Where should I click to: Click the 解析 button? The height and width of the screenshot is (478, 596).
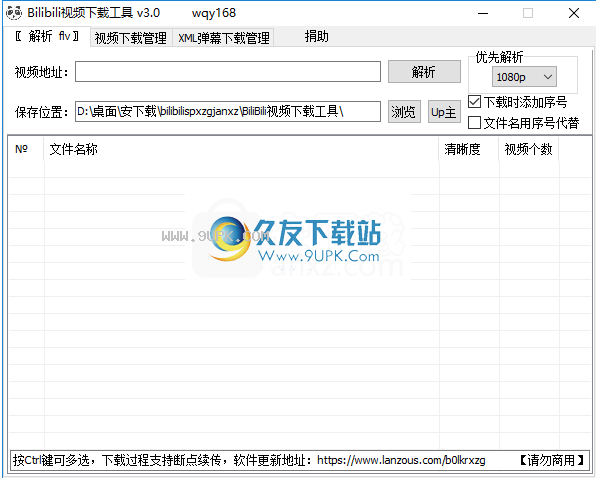[x=424, y=71]
